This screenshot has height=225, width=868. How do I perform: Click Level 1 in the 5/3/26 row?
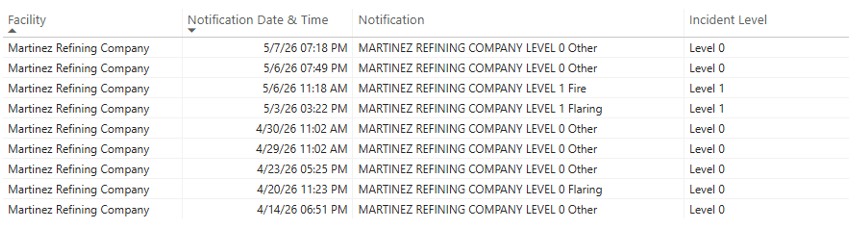707,109
